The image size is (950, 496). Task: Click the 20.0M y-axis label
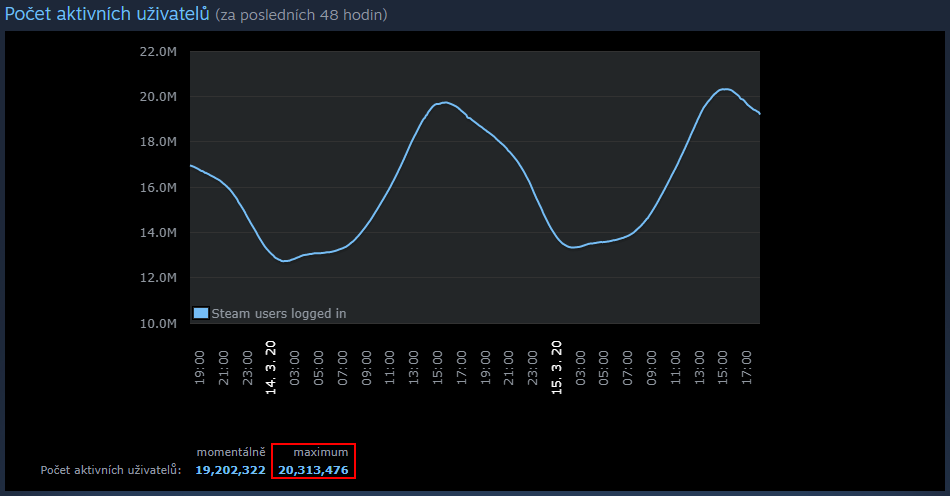coord(158,97)
